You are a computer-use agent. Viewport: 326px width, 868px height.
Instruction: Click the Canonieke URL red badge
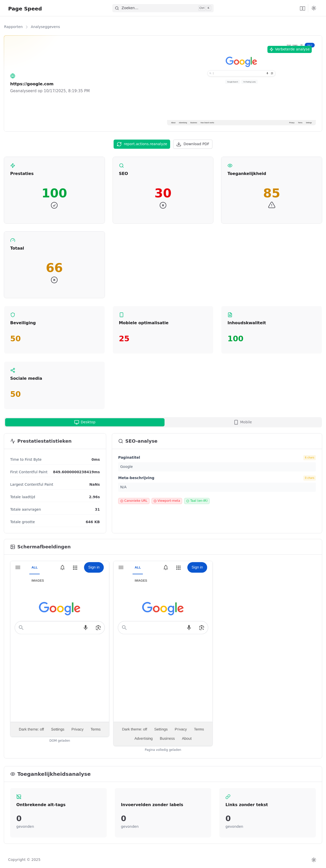click(134, 501)
